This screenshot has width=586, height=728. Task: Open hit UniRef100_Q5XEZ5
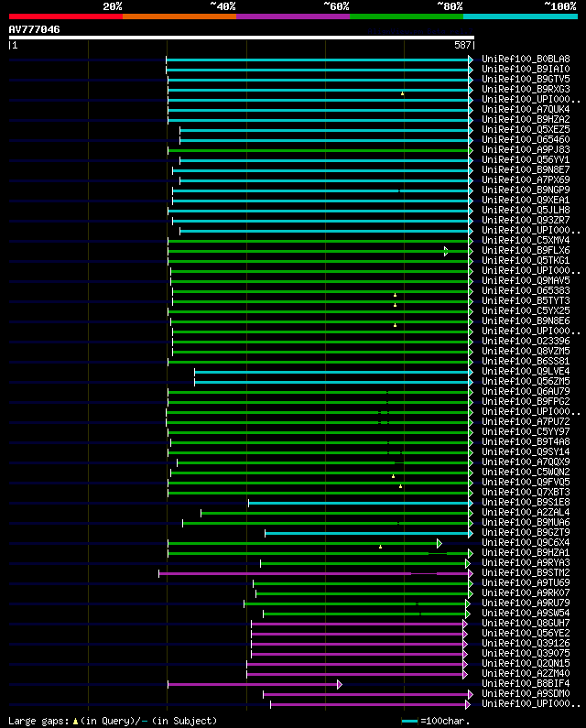(526, 129)
